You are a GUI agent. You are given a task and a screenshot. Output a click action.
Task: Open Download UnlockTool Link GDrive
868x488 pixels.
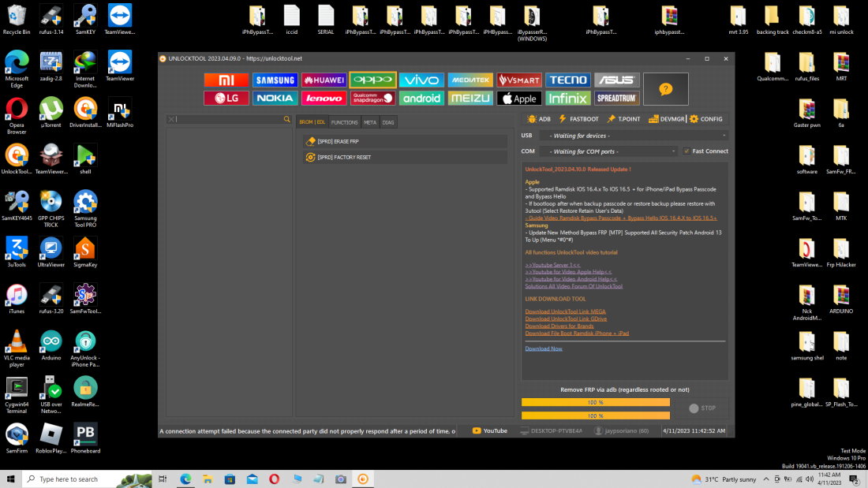coord(566,319)
